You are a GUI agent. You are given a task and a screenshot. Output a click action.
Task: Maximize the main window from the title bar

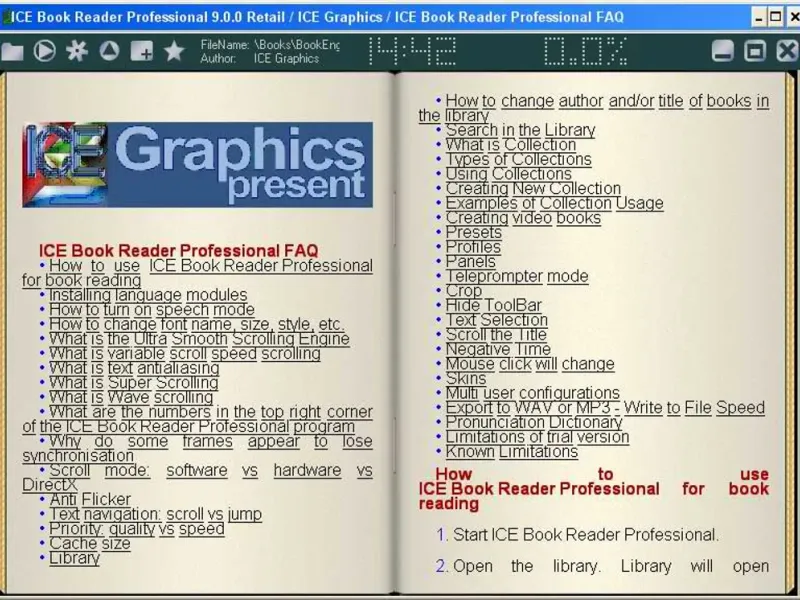[x=776, y=17]
